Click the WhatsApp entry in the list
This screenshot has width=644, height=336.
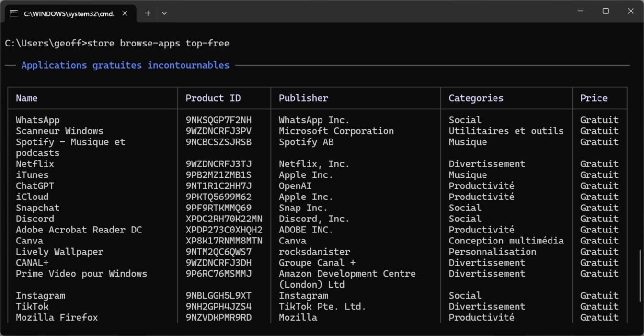pyautogui.click(x=37, y=120)
